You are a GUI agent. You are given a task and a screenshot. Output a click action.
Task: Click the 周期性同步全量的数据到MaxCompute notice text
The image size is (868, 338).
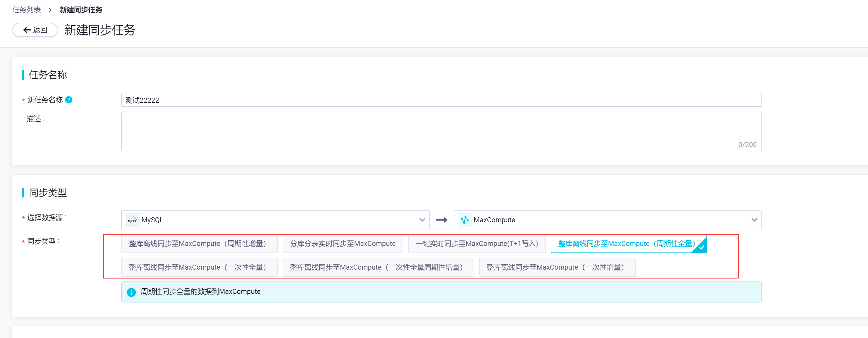coord(200,292)
